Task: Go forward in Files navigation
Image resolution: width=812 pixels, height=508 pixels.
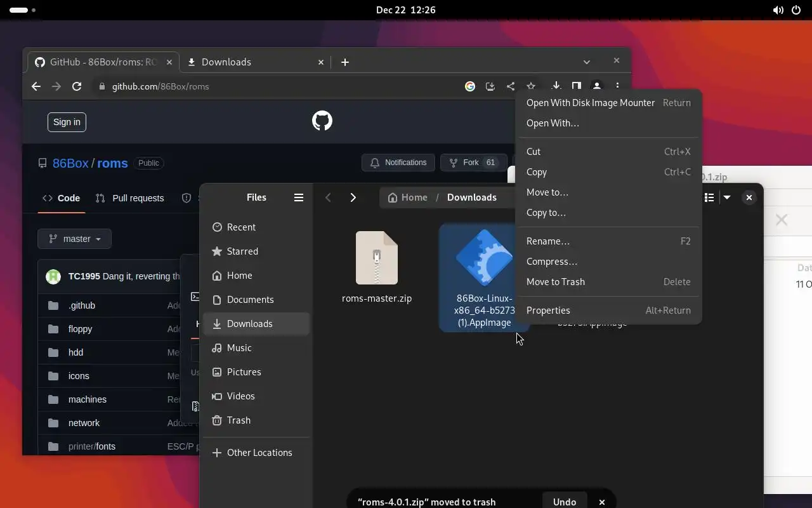Action: tap(353, 197)
